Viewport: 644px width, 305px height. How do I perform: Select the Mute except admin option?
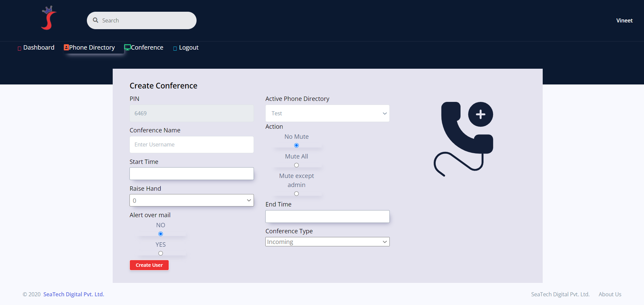click(x=297, y=194)
